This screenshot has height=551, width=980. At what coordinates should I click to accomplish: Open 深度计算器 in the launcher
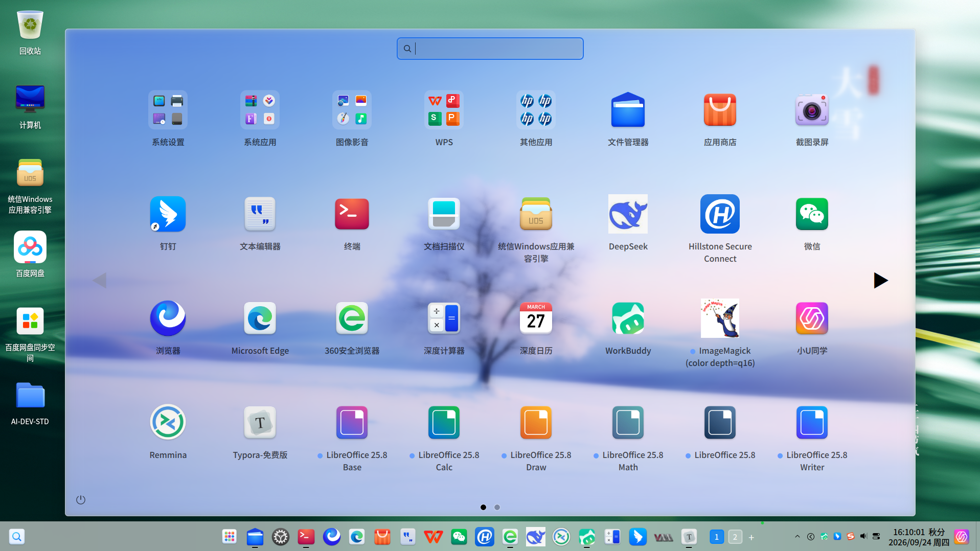pyautogui.click(x=444, y=318)
